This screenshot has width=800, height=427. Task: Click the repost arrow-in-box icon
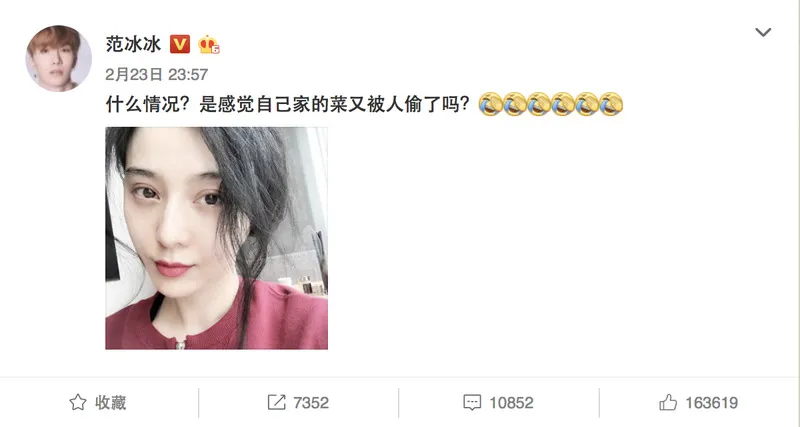[x=277, y=403]
